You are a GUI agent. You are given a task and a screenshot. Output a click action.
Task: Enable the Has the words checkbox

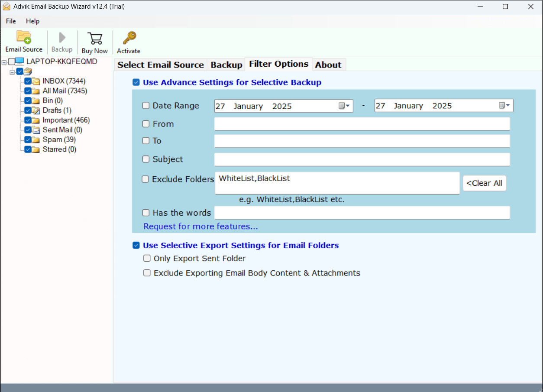point(146,213)
